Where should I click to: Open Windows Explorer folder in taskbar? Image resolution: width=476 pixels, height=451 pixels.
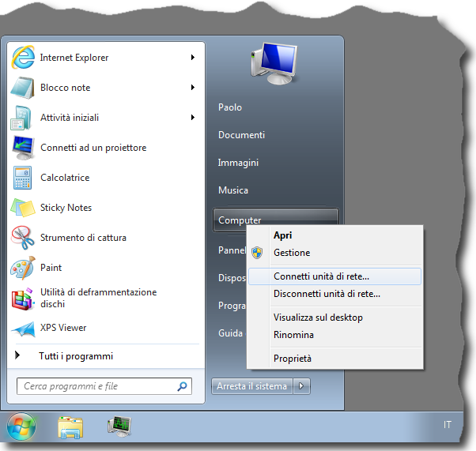70,427
